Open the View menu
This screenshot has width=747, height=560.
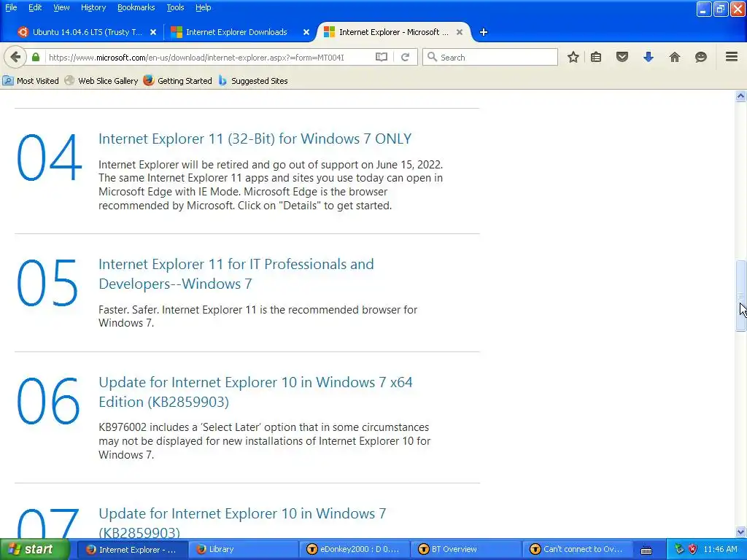click(x=61, y=7)
